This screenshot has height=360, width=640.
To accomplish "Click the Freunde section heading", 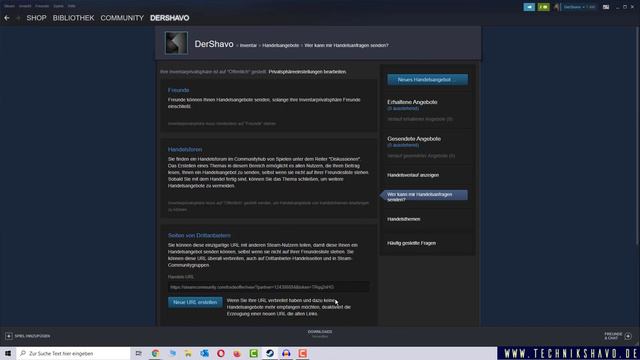I will 178,90.
